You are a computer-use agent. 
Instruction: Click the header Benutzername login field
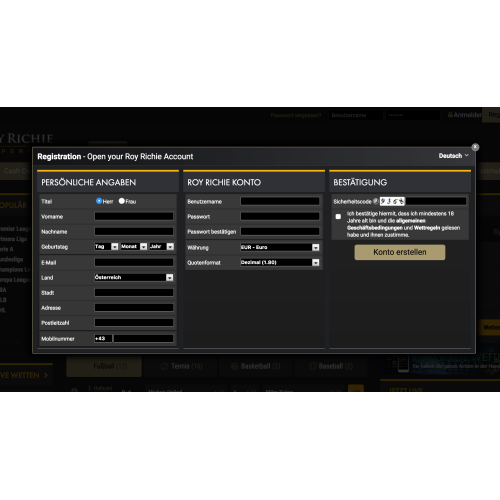tap(356, 115)
